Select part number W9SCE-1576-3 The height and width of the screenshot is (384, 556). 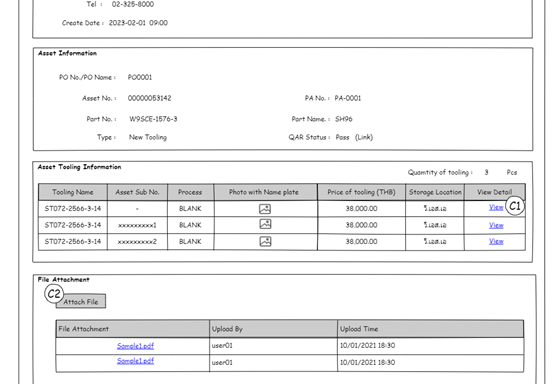153,119
